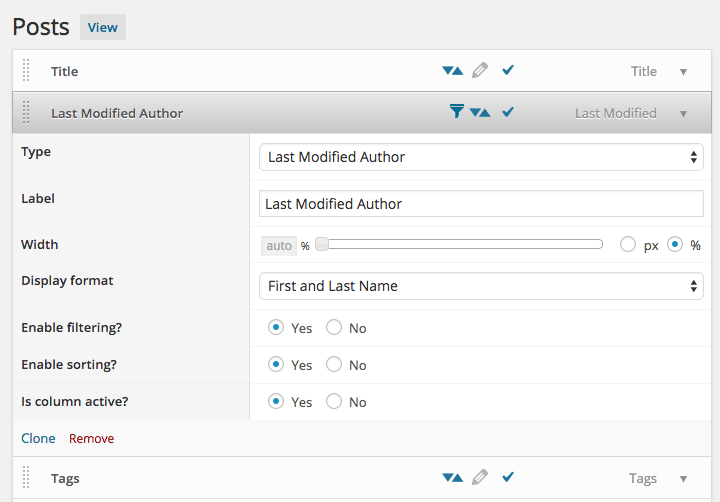
Task: Click the checkmark icon in Last Modified Author row
Action: click(x=508, y=112)
